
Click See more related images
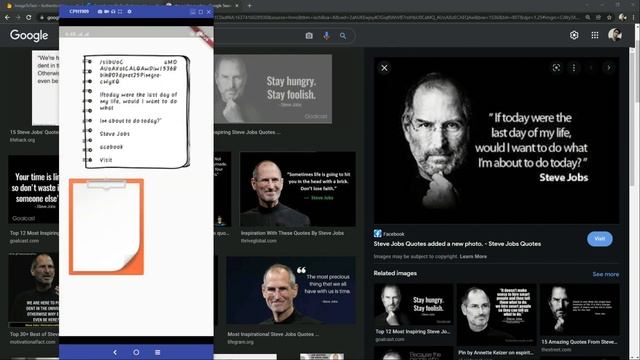pyautogui.click(x=606, y=274)
